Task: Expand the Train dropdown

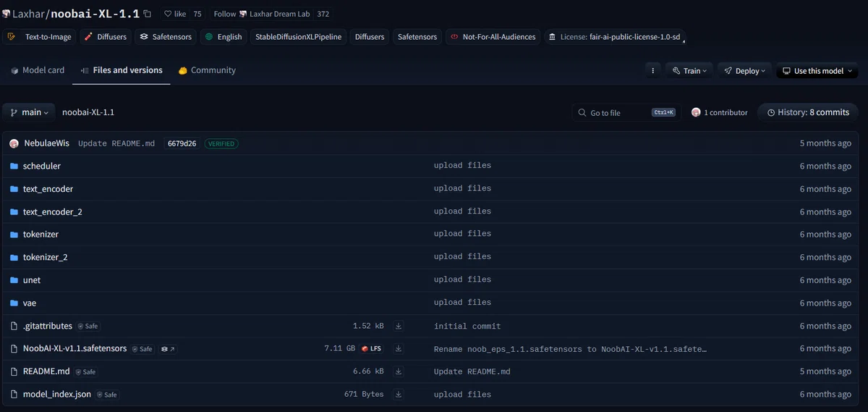Action: tap(689, 71)
